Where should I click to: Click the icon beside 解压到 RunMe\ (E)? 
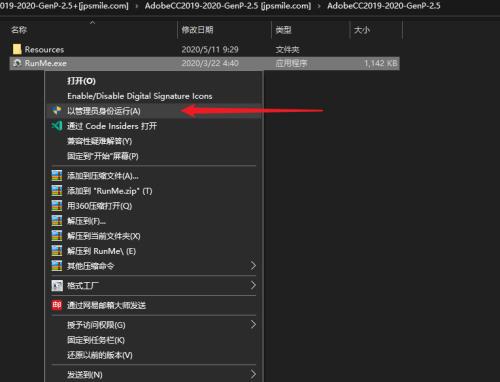click(57, 251)
